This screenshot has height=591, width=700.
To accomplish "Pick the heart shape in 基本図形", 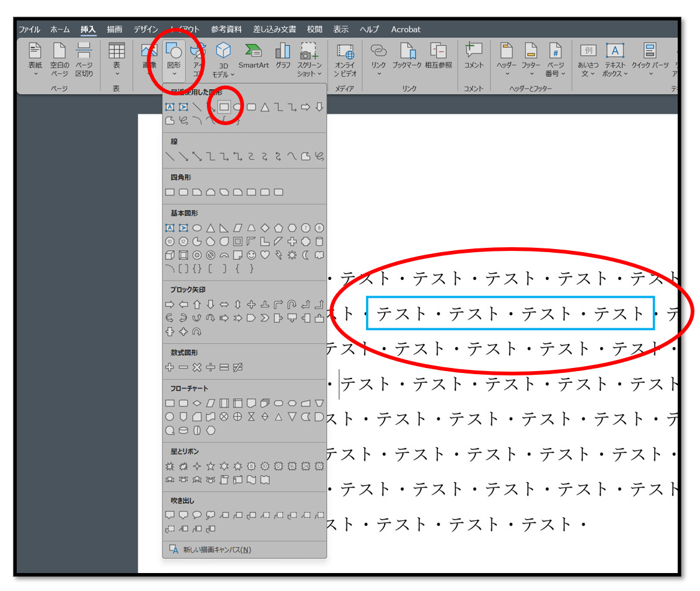I will pos(265,255).
